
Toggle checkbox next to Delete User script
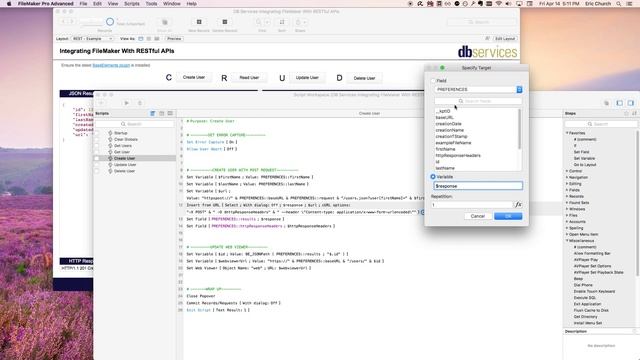point(97,171)
